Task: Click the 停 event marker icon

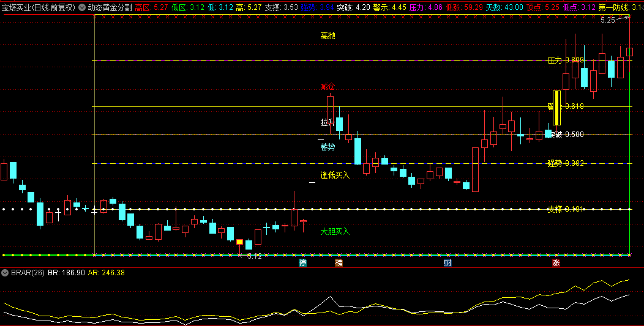Action: [302, 263]
